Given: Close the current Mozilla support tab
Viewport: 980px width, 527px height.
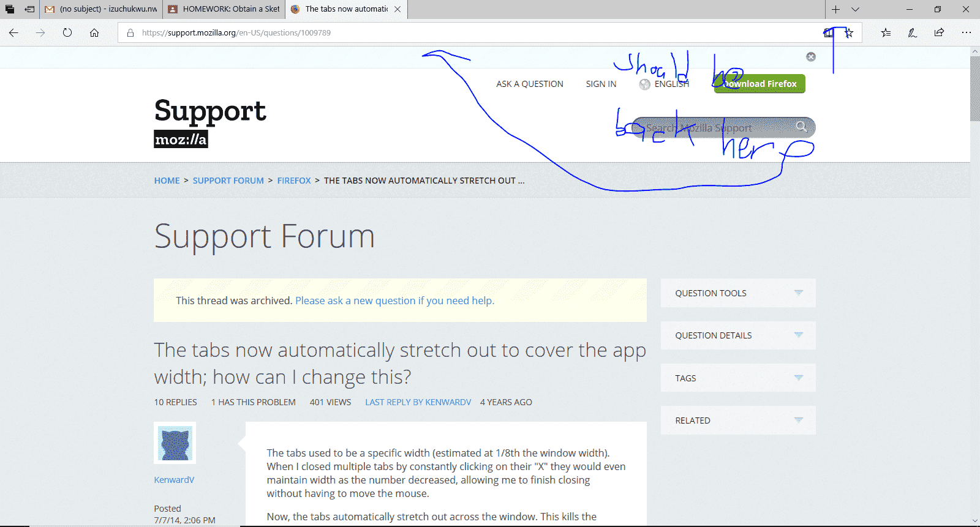Looking at the screenshot, I should (x=398, y=9).
